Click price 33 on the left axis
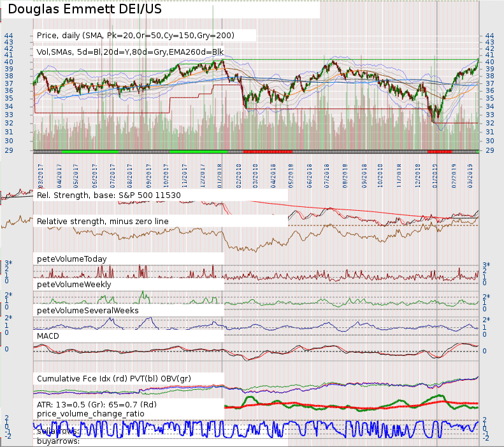 pyautogui.click(x=9, y=115)
